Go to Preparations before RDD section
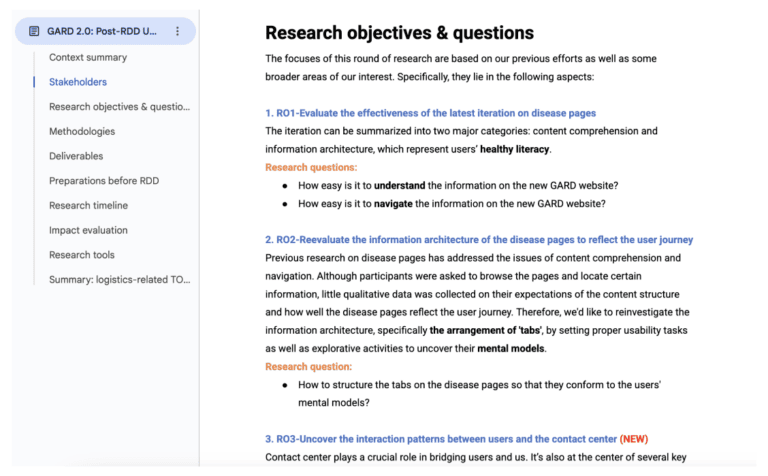This screenshot has width=768, height=476. coord(104,181)
